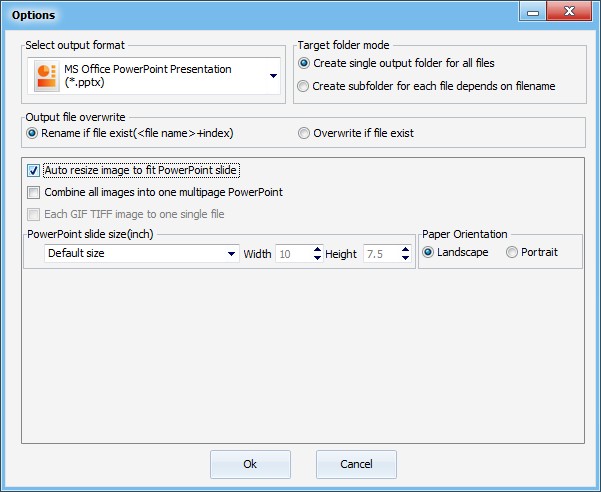This screenshot has width=601, height=492.
Task: Select Rename if file exist option
Action: click(33, 133)
